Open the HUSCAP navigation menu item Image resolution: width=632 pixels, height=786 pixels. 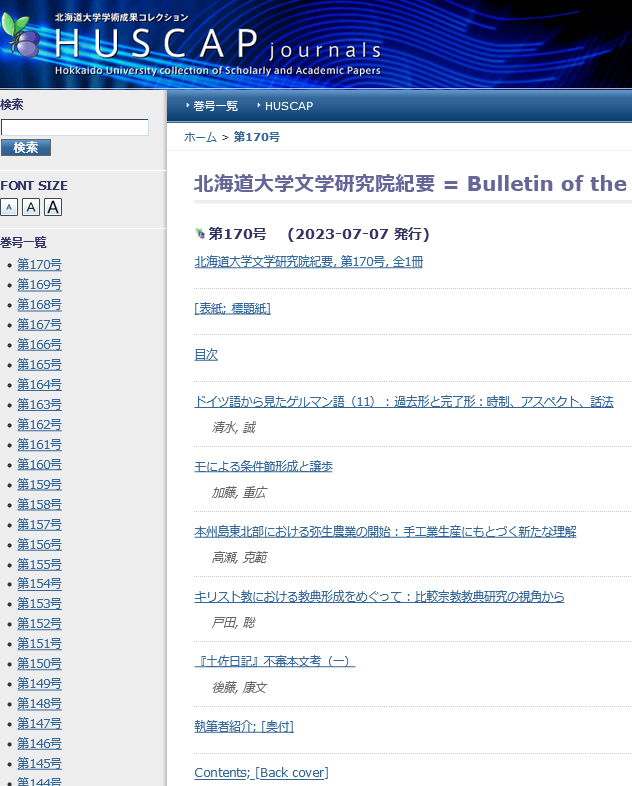pyautogui.click(x=289, y=106)
